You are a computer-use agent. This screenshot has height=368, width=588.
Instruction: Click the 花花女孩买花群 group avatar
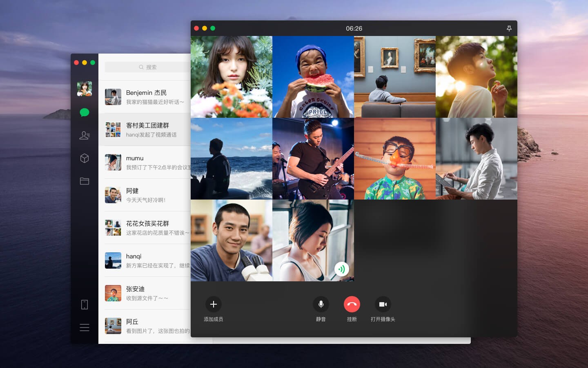113,228
